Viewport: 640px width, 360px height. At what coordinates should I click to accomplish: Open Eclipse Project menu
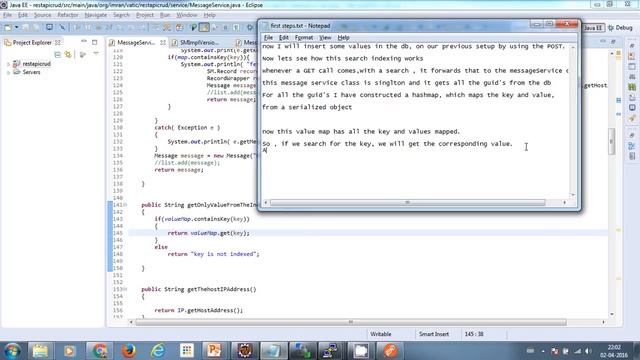coord(144,15)
